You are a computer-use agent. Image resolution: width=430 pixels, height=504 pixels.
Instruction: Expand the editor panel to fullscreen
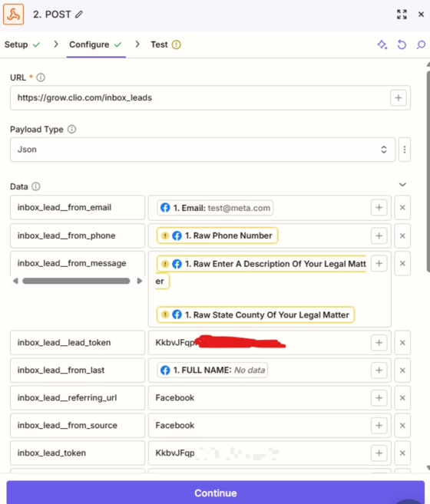pyautogui.click(x=402, y=14)
